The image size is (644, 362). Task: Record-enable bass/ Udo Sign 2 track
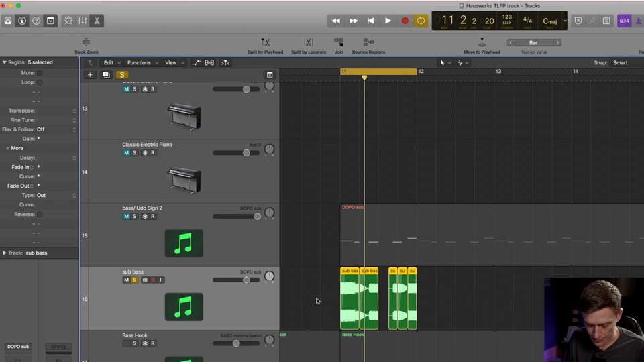pyautogui.click(x=153, y=217)
